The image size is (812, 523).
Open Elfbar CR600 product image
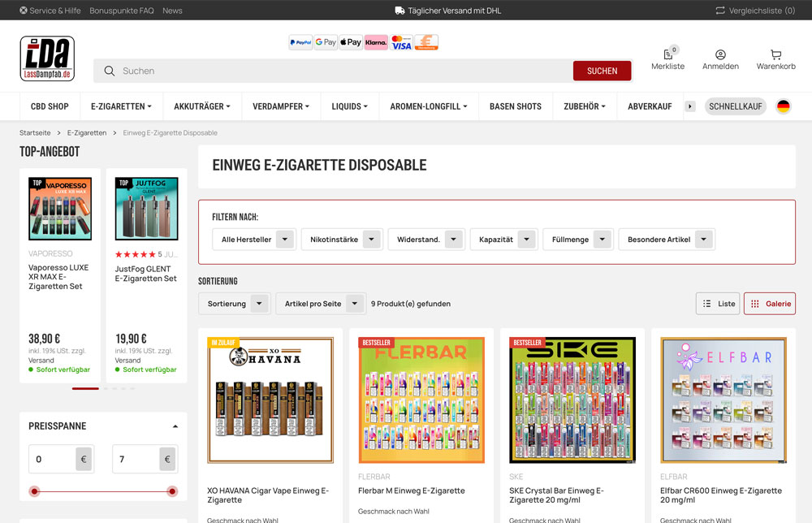[723, 400]
